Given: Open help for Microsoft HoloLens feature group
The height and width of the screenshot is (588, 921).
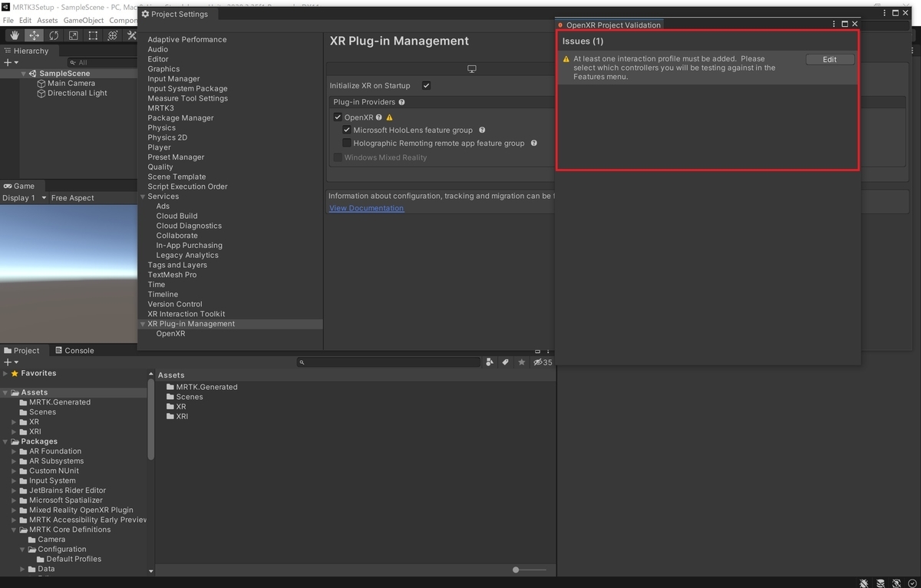Looking at the screenshot, I should click(482, 130).
